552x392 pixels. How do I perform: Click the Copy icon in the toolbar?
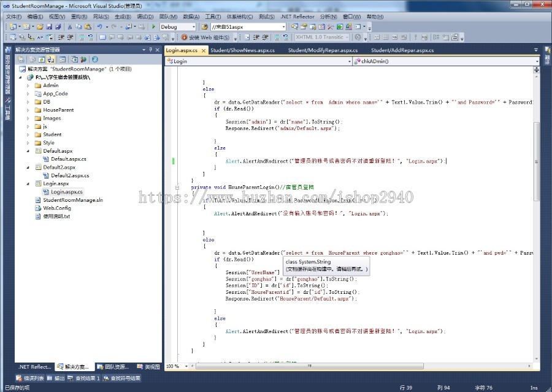tap(79, 27)
